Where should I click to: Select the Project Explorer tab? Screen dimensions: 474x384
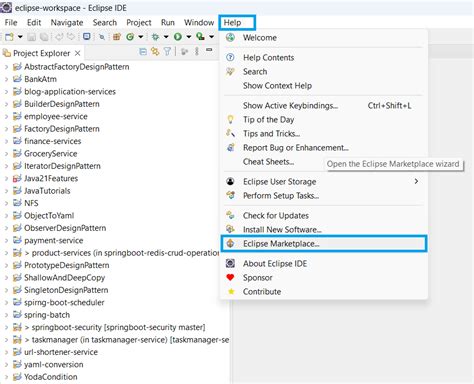tap(41, 53)
